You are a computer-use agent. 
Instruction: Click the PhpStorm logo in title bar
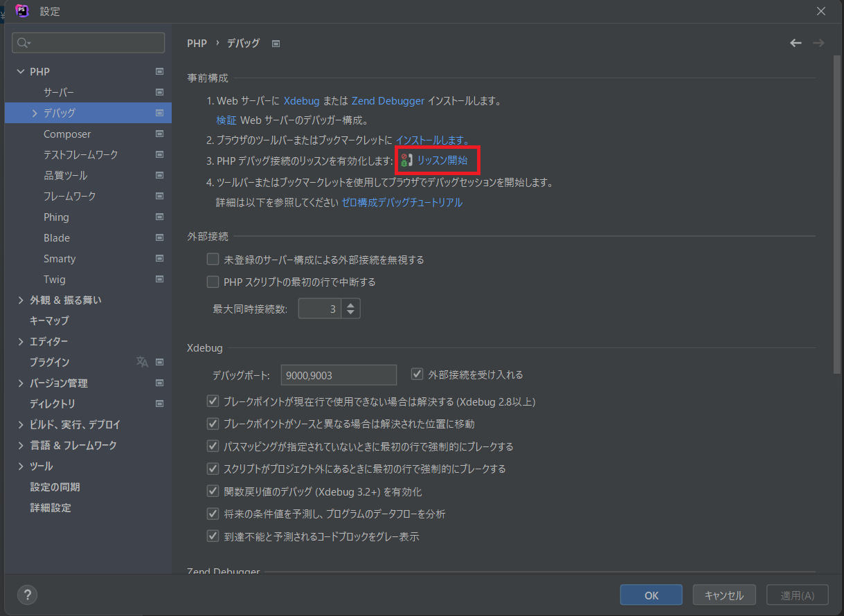(22, 10)
